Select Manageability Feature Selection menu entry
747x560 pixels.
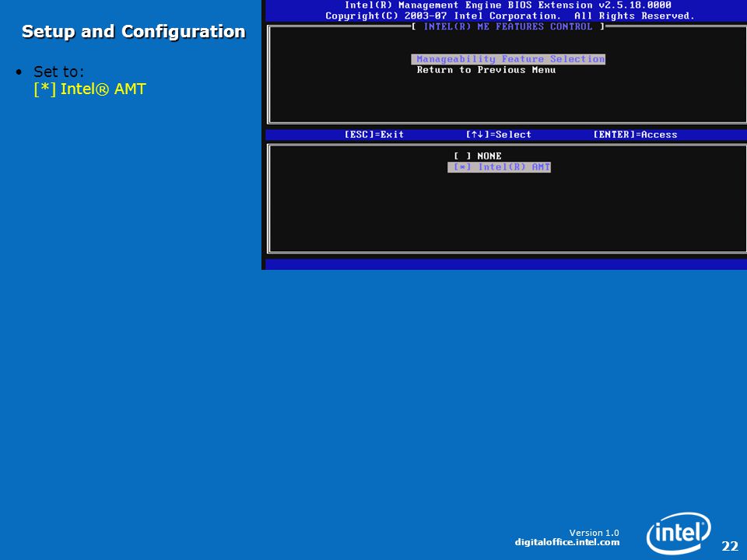508,59
